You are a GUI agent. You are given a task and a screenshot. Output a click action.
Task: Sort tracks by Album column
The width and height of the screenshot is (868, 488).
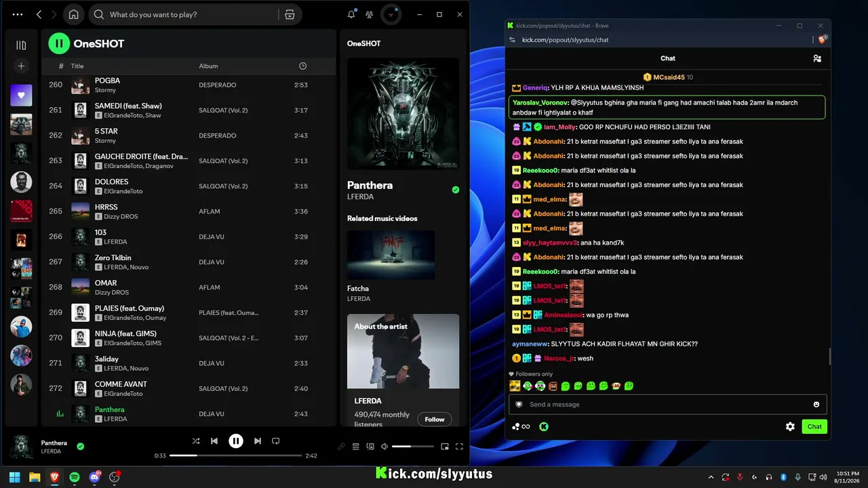pos(208,66)
